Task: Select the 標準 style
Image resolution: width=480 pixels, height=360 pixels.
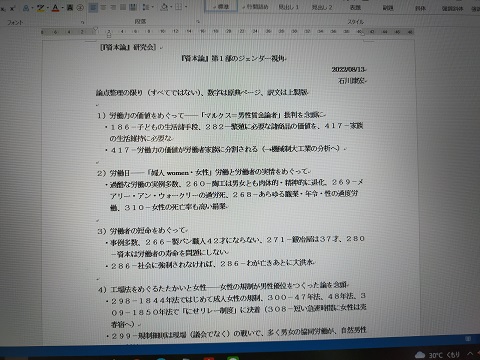Action: tap(221, 7)
